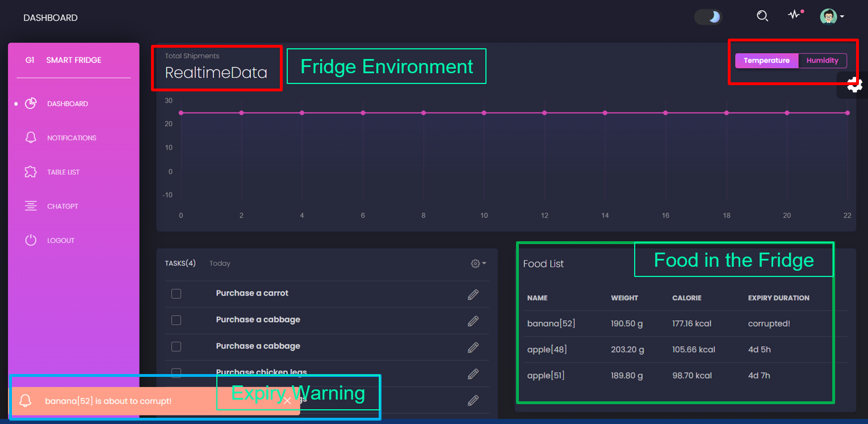Check the Purchase a carrot checkbox
This screenshot has width=868, height=424.
point(176,293)
